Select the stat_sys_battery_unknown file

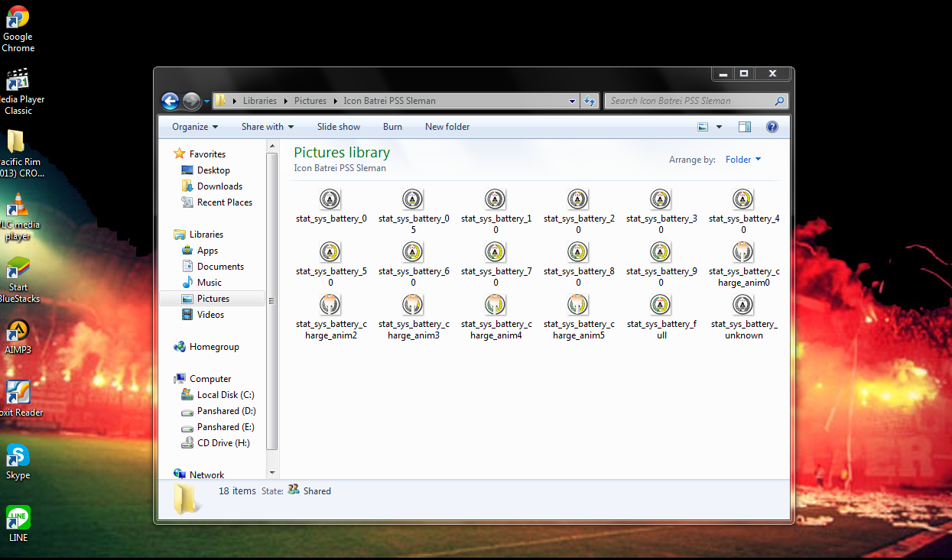point(743,317)
